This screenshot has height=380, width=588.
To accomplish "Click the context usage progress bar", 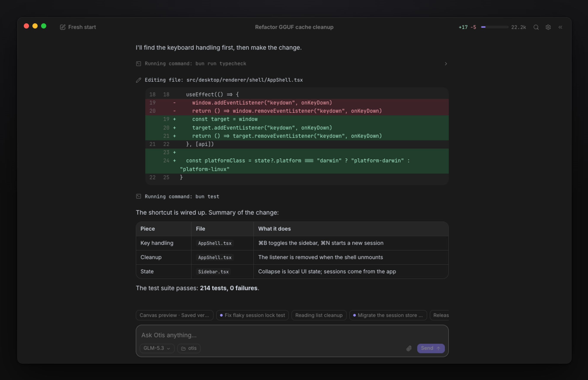I will pos(494,27).
